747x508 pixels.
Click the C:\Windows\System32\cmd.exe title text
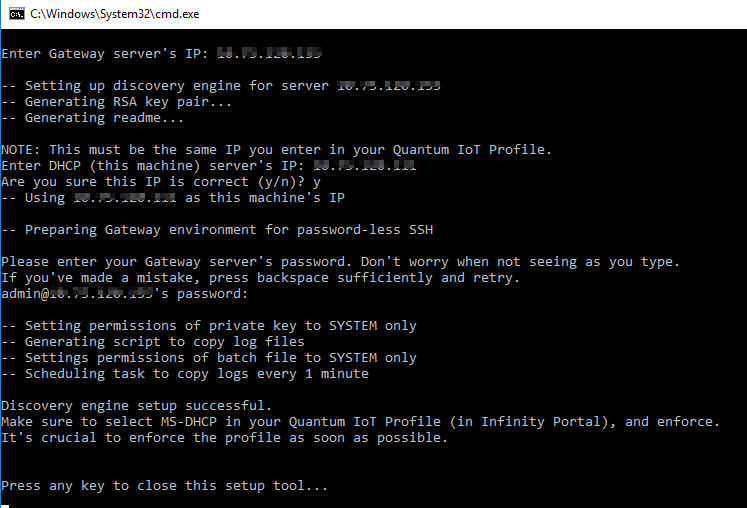[x=114, y=14]
